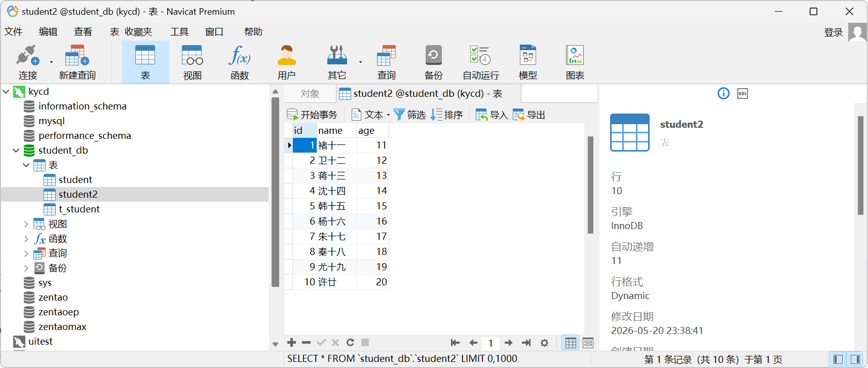Expand the Functions (函数) tree node
The image size is (868, 368).
click(26, 239)
